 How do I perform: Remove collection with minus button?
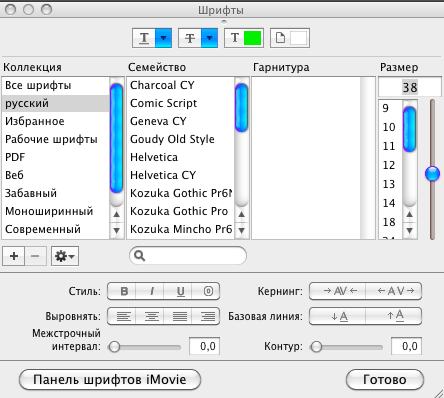coord(35,256)
